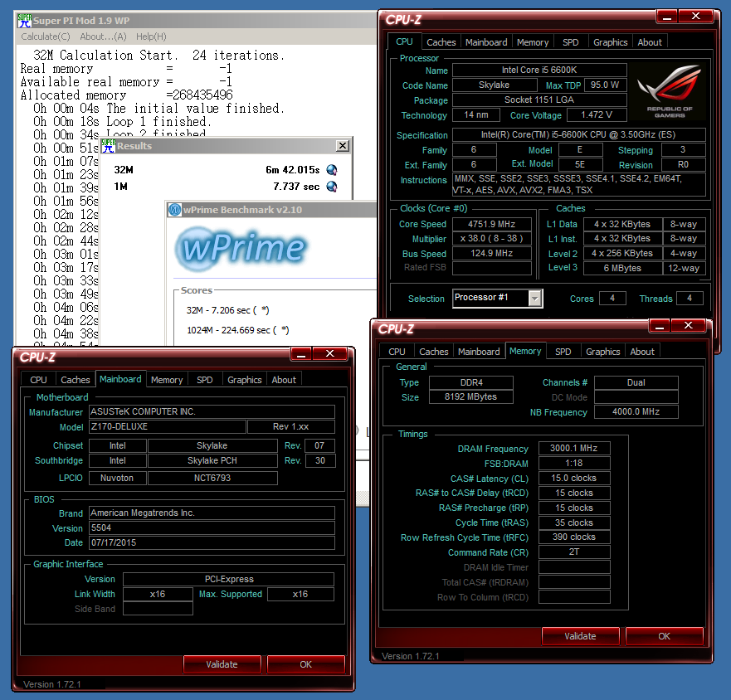Close the CPU-Z CPU tab window
Image resolution: width=731 pixels, height=700 pixels.
[x=695, y=17]
